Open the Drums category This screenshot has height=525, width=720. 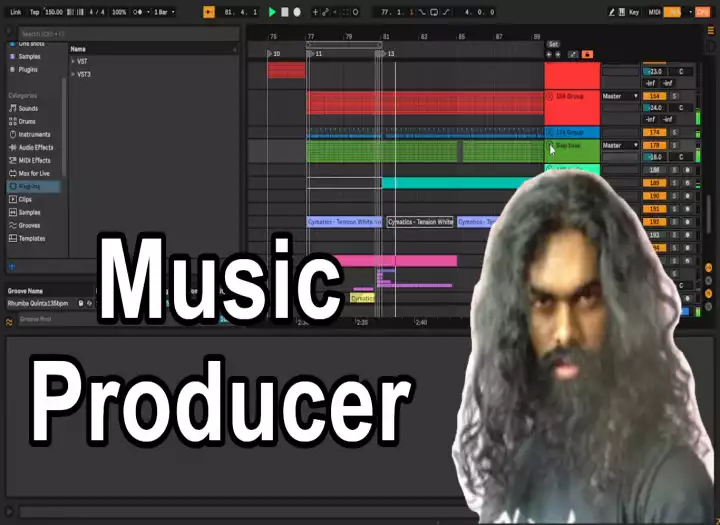[x=27, y=121]
